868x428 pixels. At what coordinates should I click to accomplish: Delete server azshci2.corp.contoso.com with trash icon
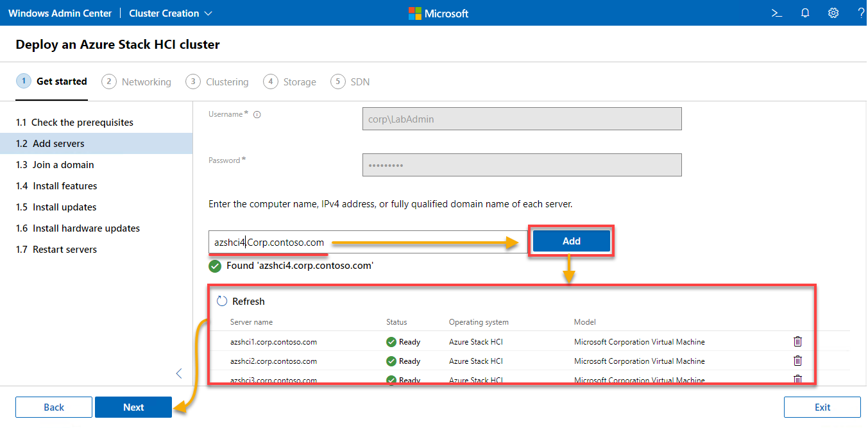[798, 361]
